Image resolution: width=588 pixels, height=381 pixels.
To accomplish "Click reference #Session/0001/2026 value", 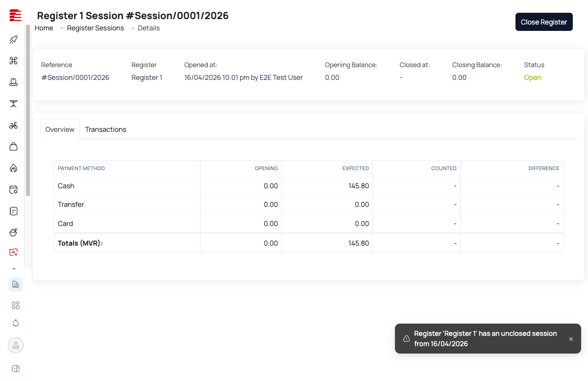I will point(75,77).
